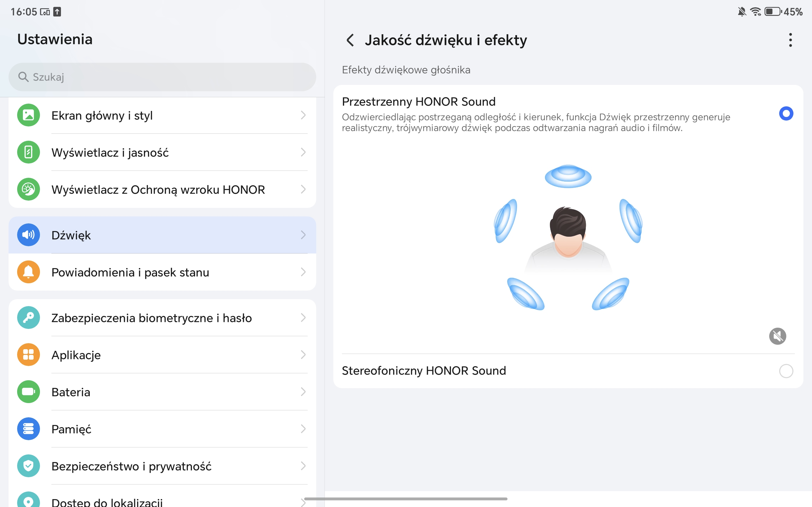The image size is (812, 507).
Task: Expand Ekran główny i styl chevron
Action: tap(303, 115)
